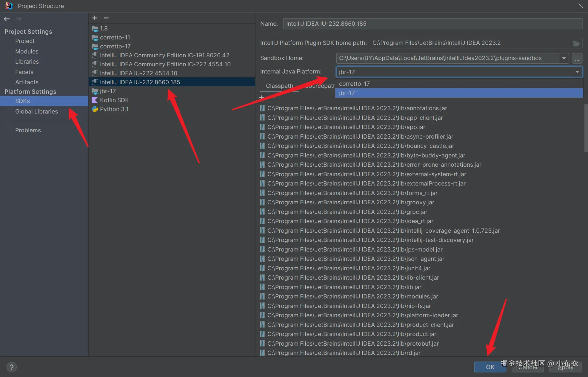This screenshot has height=377, width=588.
Task: Click the remove SDK minus icon
Action: 106,18
